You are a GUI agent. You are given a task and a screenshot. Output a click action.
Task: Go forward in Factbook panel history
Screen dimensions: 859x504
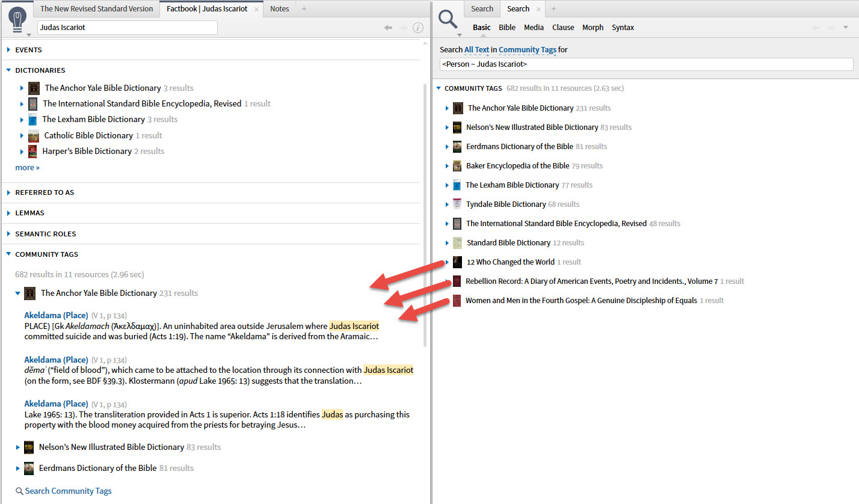pyautogui.click(x=404, y=28)
